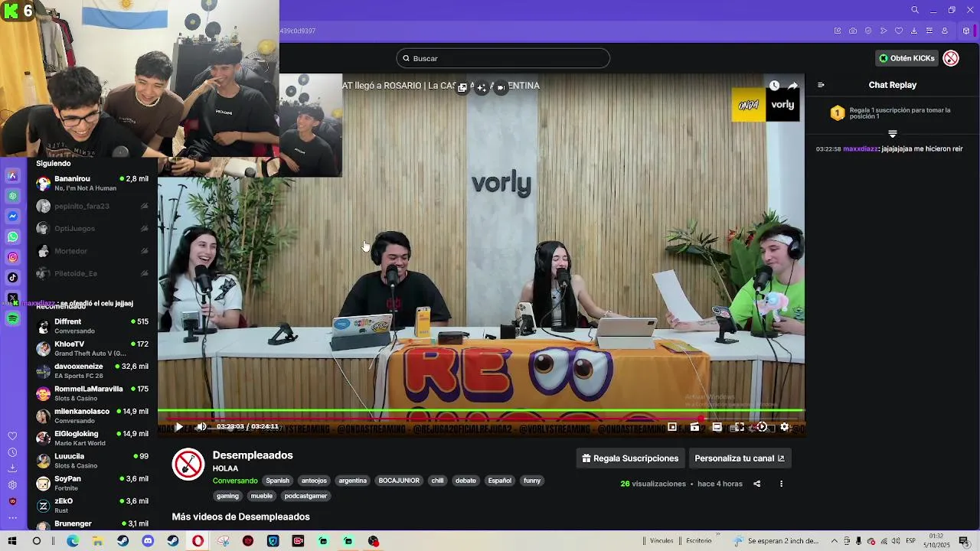Click the share icon under the video
The width and height of the screenshot is (980, 551).
click(x=756, y=484)
